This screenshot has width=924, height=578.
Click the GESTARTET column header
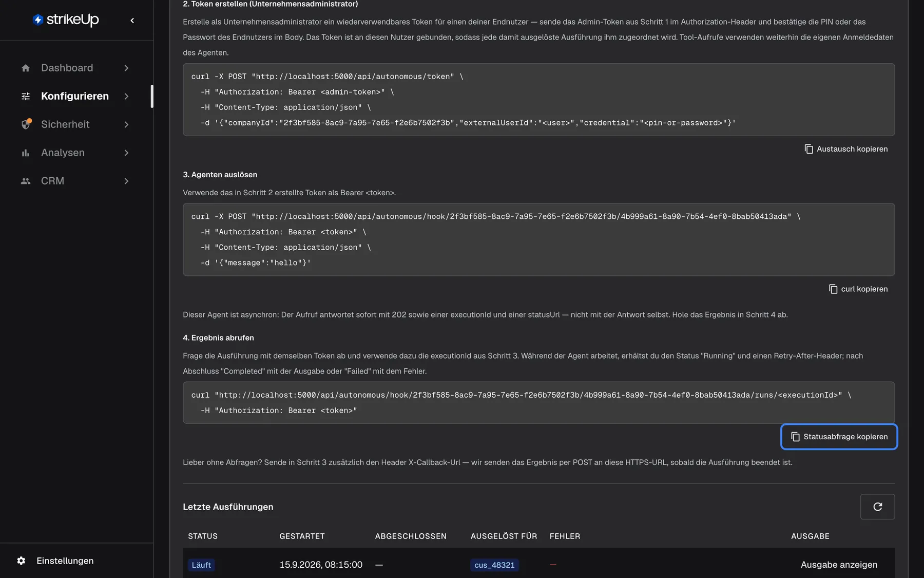pyautogui.click(x=302, y=536)
